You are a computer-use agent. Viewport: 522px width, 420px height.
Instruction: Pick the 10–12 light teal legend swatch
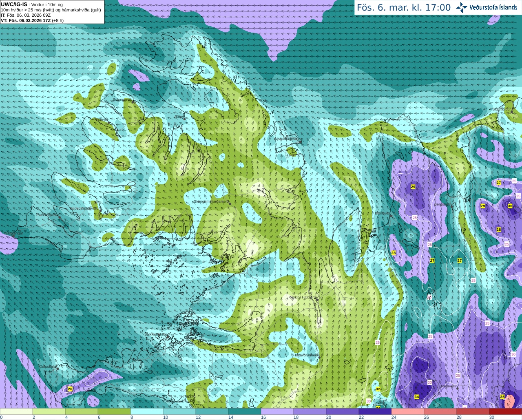click(x=179, y=411)
